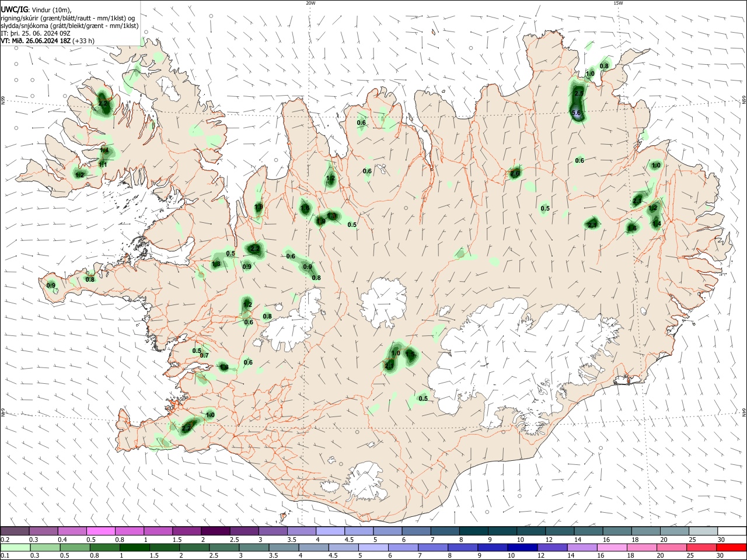Click the 0.1 label on the lower legend

[x=5, y=556]
